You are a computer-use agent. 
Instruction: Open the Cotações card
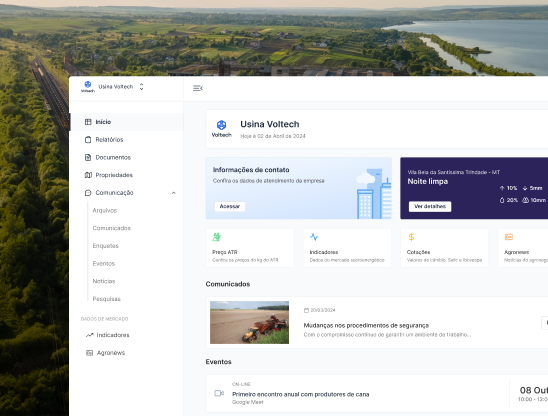444,248
